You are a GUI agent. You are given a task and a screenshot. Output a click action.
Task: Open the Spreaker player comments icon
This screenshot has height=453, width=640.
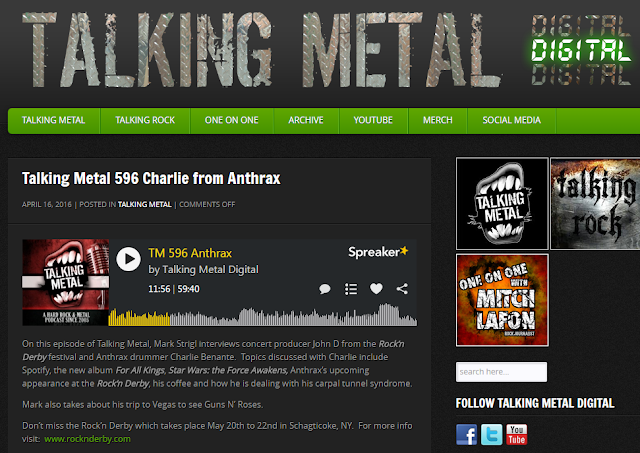click(x=325, y=289)
